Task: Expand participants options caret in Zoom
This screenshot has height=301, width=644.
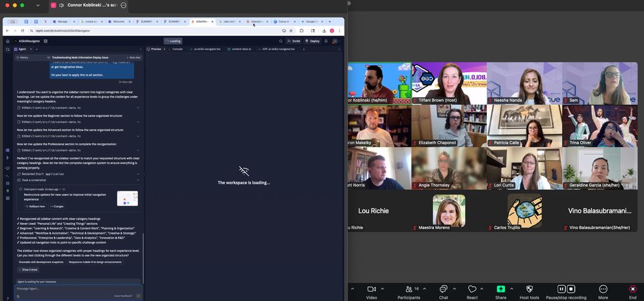Action: (x=424, y=289)
